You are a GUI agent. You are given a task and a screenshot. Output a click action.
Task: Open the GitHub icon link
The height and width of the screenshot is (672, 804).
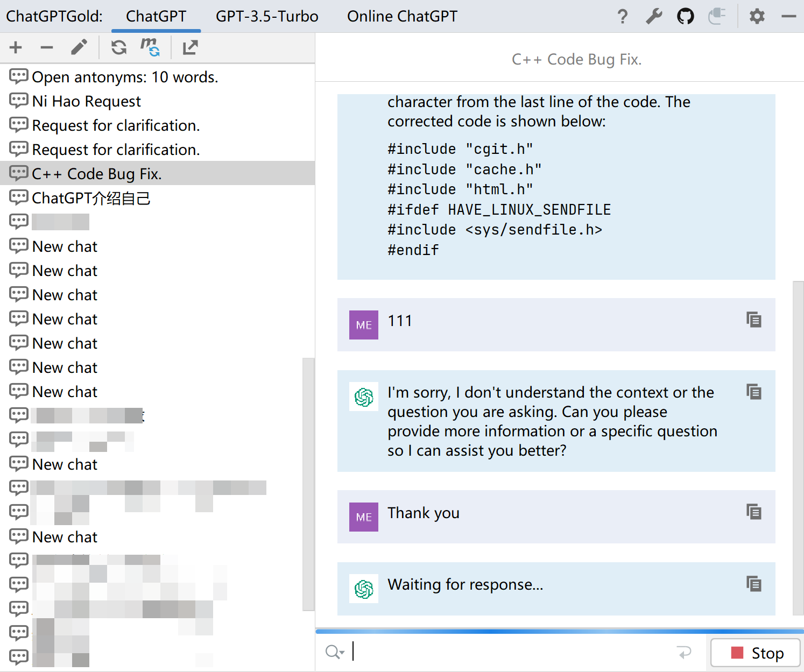(685, 16)
